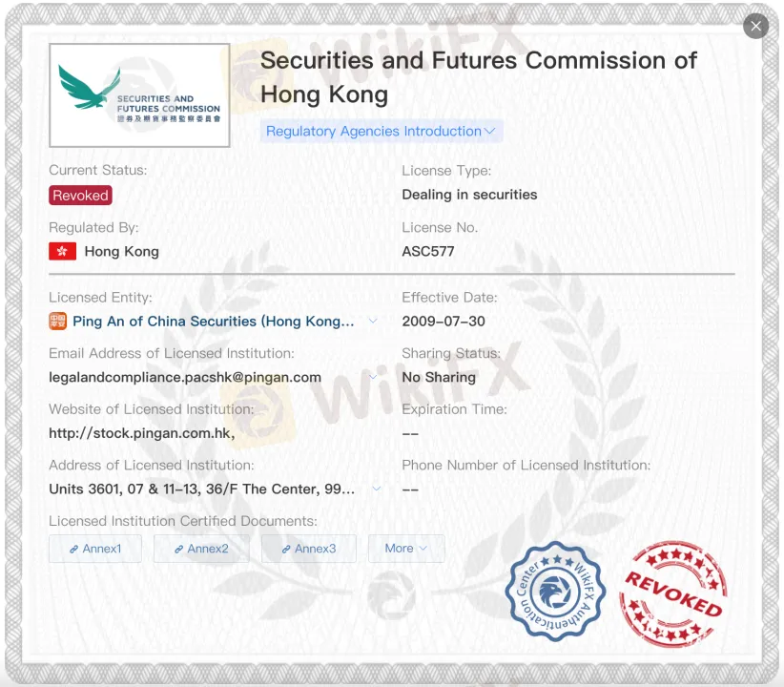Expand the email address chevron
The height and width of the screenshot is (687, 784).
point(375,378)
